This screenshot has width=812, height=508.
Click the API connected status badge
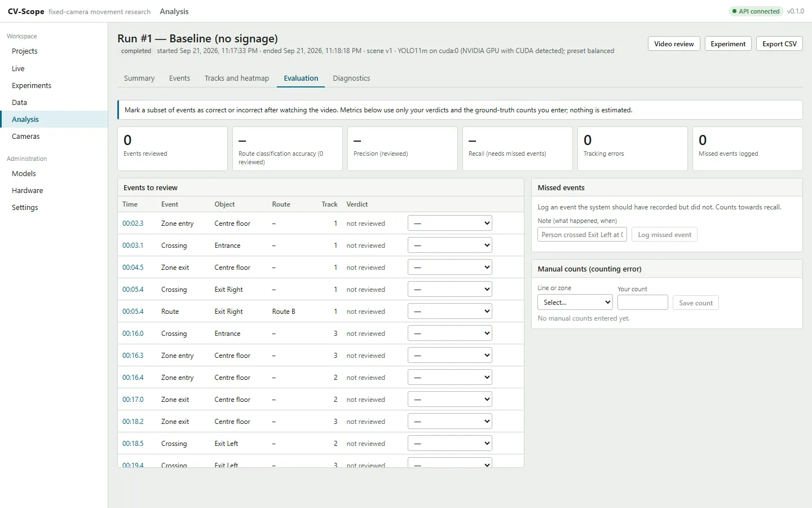click(x=756, y=11)
